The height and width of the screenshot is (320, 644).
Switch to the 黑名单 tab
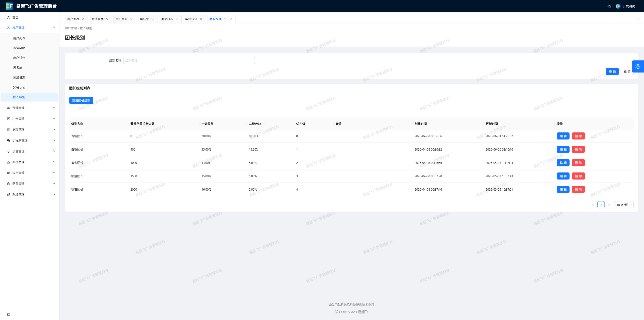click(144, 19)
